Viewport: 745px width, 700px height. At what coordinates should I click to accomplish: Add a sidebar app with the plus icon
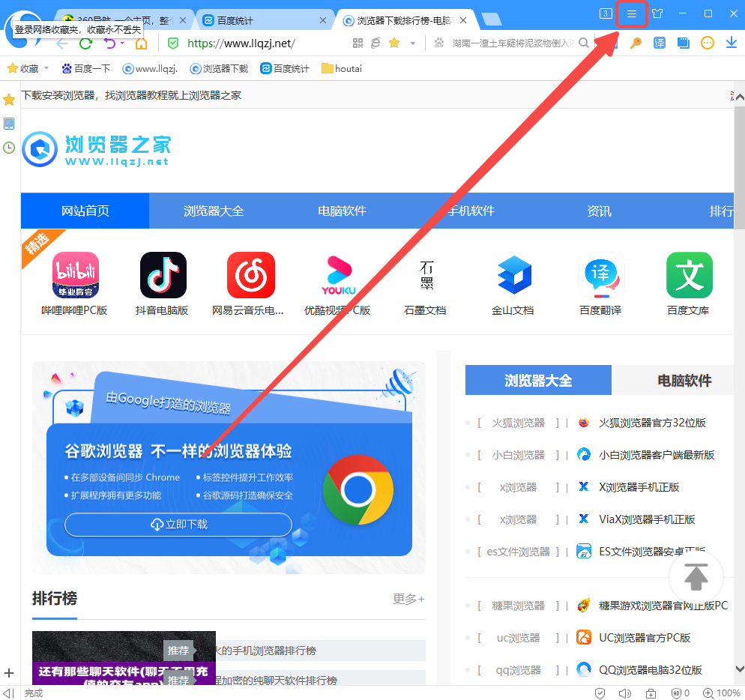tap(9, 673)
